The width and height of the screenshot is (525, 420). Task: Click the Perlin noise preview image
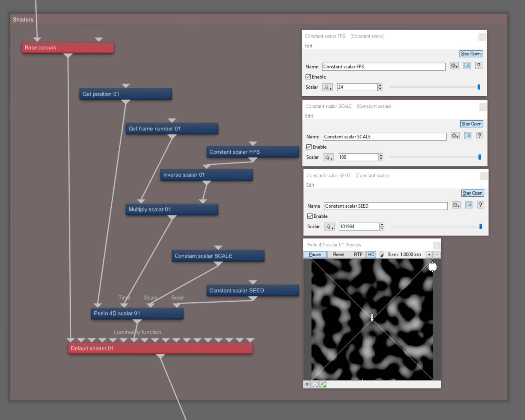(372, 319)
